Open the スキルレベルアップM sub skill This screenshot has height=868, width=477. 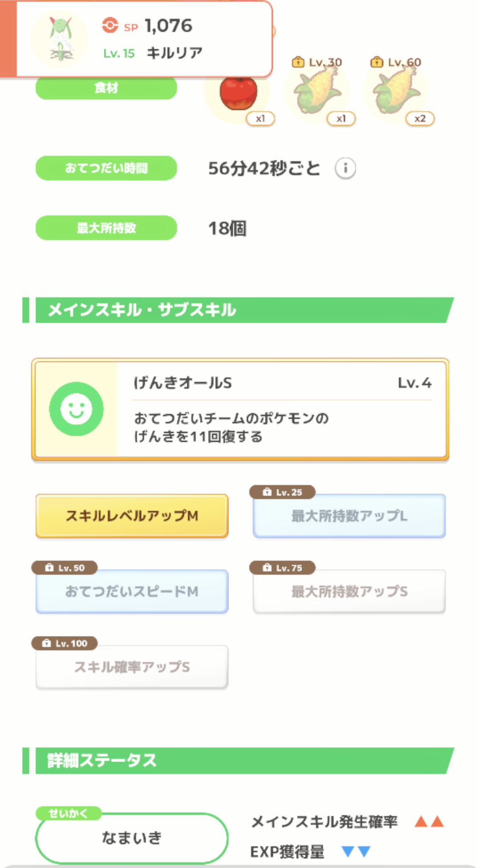click(132, 516)
